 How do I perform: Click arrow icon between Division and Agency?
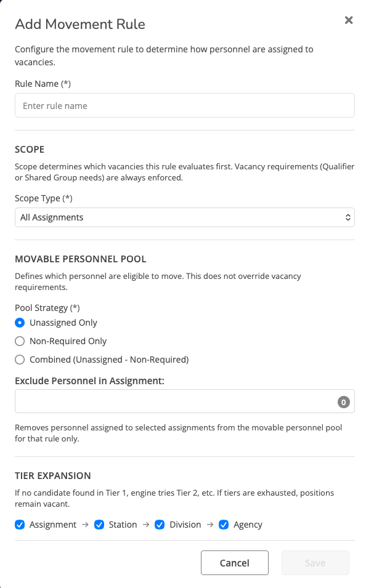pos(210,525)
